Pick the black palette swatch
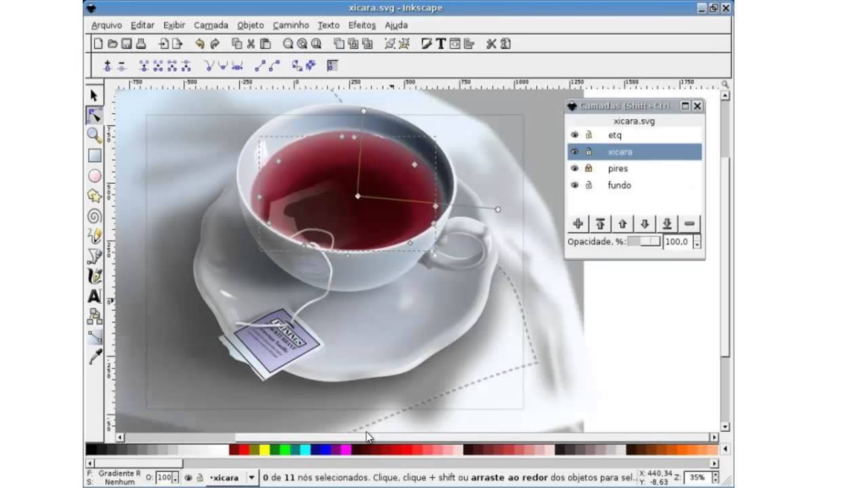868x488 pixels. pyautogui.click(x=91, y=449)
